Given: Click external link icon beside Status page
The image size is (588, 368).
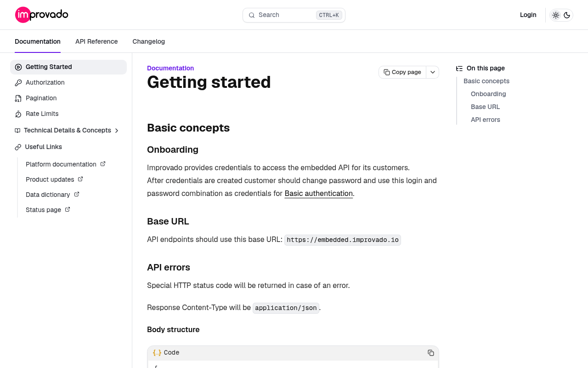Looking at the screenshot, I should (x=68, y=209).
